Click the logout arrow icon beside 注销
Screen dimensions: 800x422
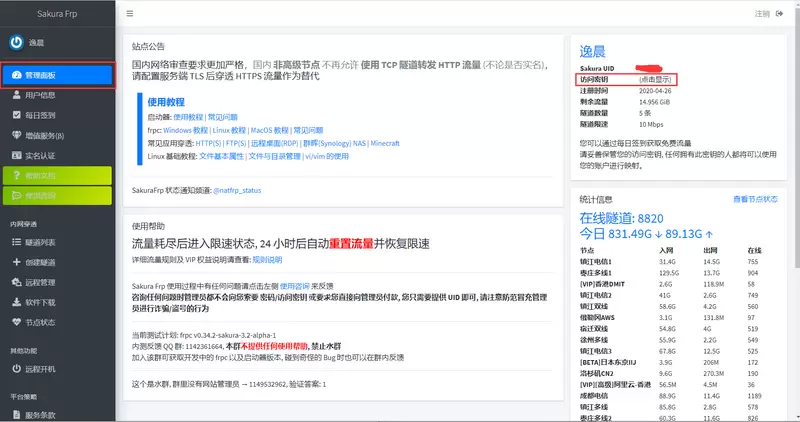pyautogui.click(x=779, y=14)
